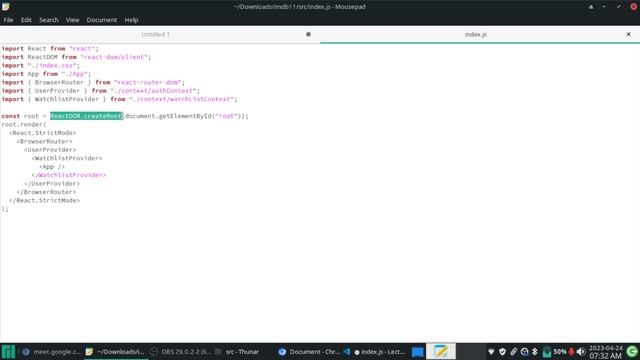The width and height of the screenshot is (640, 360).
Task: Click the round globe tray icon
Action: click(x=524, y=351)
